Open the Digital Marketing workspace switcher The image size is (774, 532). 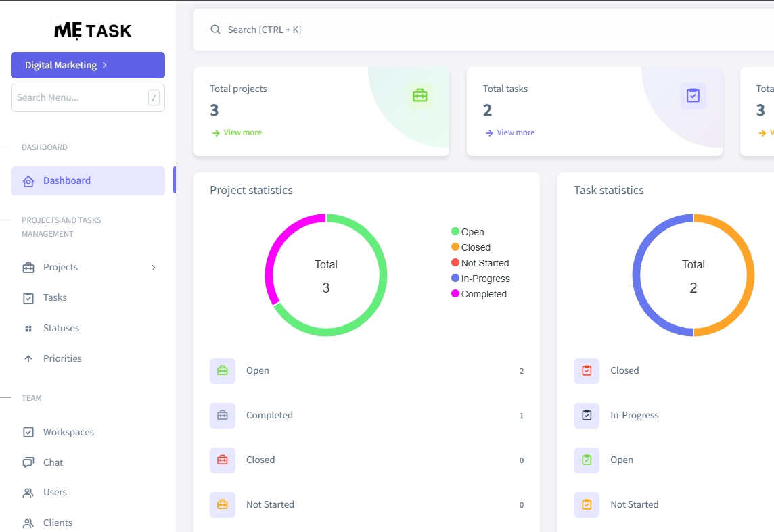(x=88, y=66)
